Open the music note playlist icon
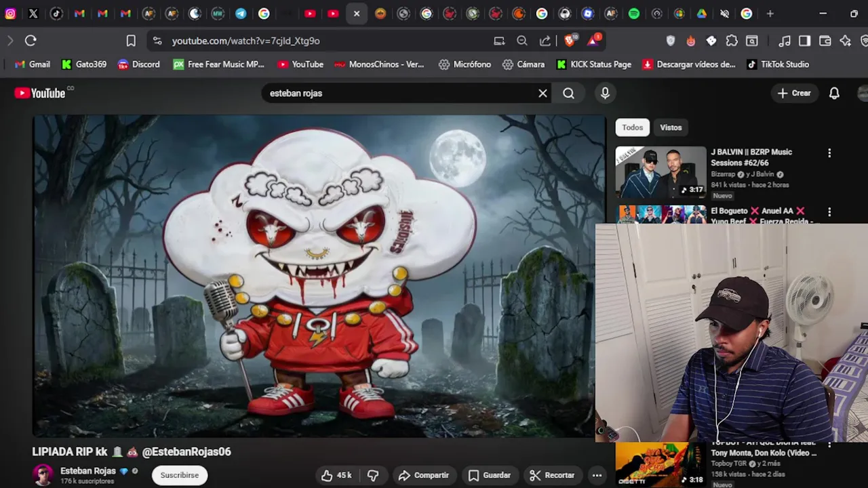This screenshot has height=488, width=868. pyautogui.click(x=785, y=41)
